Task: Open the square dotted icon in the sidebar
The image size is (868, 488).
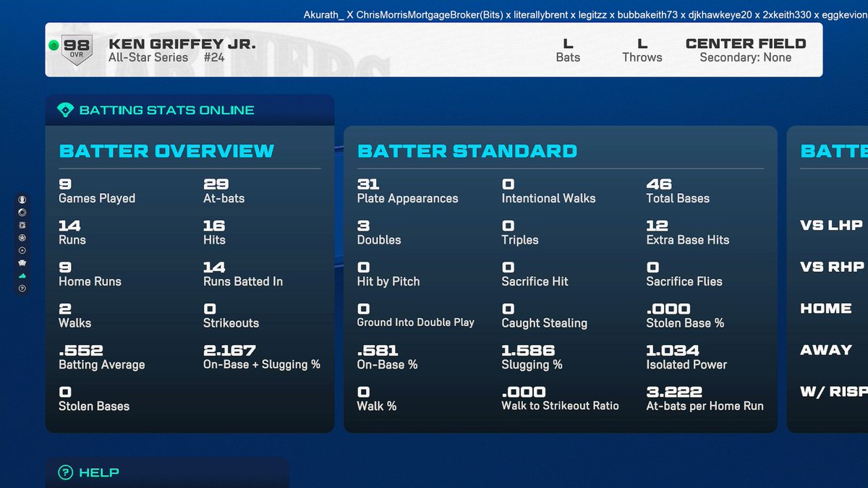Action: (x=22, y=225)
